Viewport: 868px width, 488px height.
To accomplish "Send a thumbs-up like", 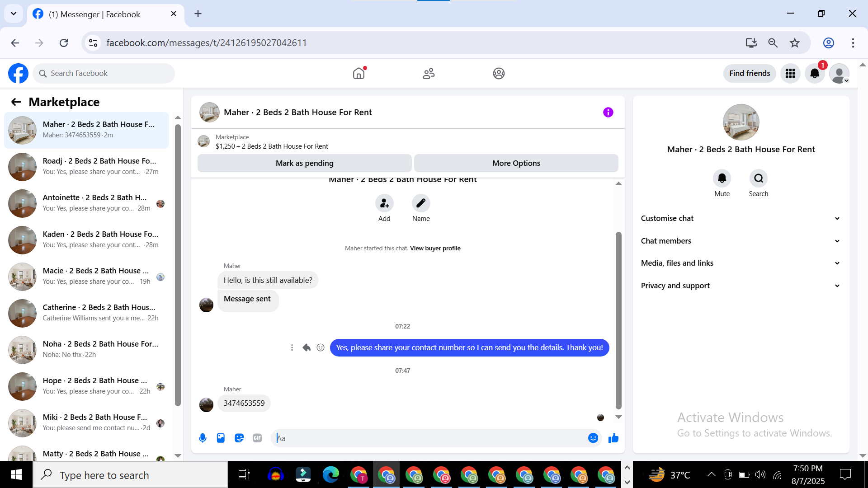I will [613, 438].
